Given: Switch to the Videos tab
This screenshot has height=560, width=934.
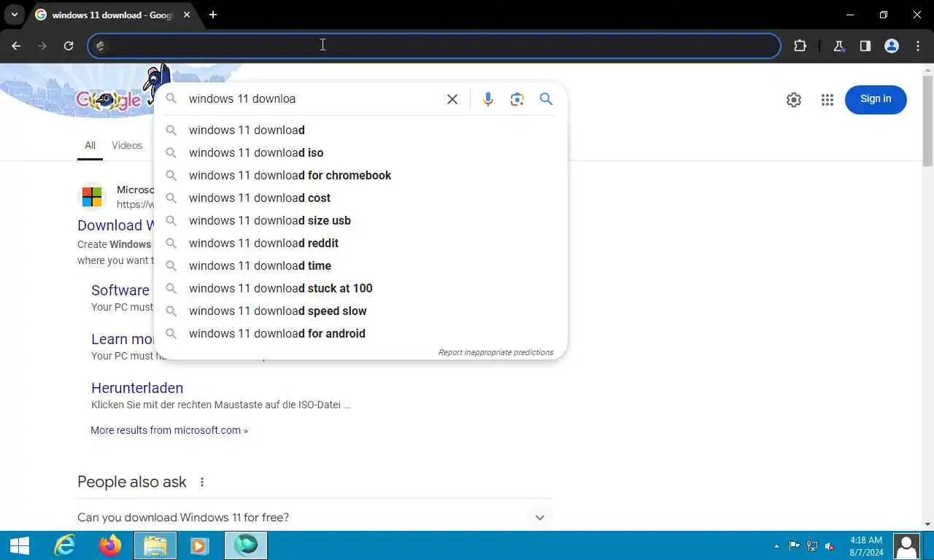Looking at the screenshot, I should pyautogui.click(x=127, y=146).
